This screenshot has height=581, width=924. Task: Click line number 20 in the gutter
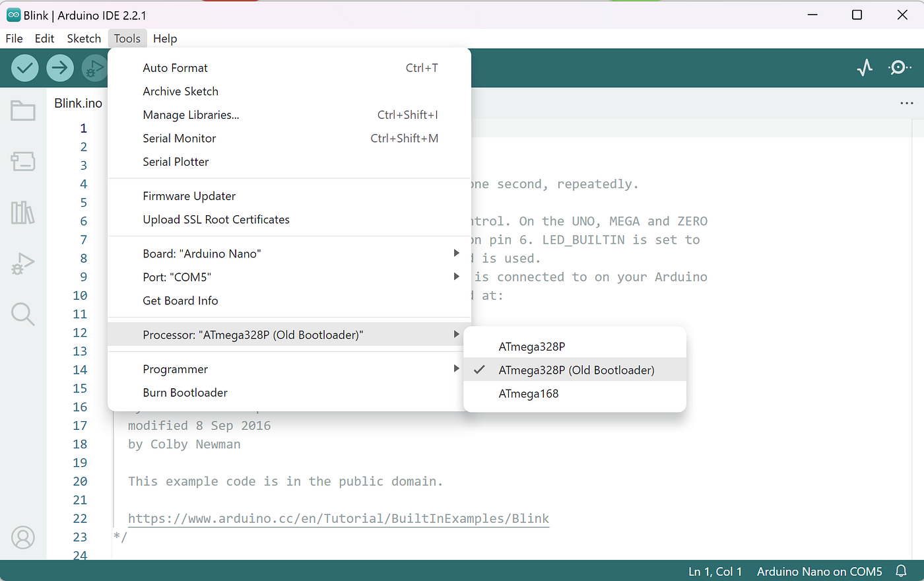(x=80, y=481)
